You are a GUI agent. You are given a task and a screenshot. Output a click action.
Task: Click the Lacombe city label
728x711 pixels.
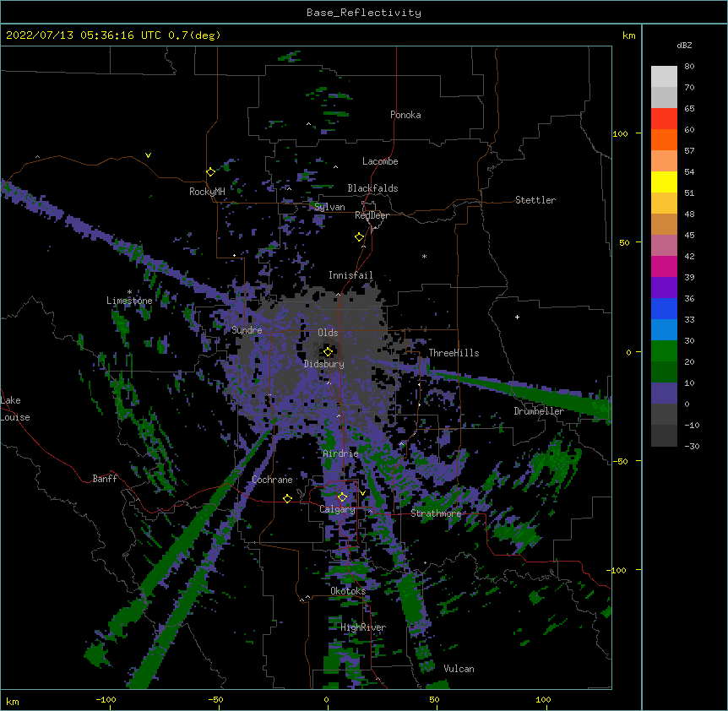point(380,161)
